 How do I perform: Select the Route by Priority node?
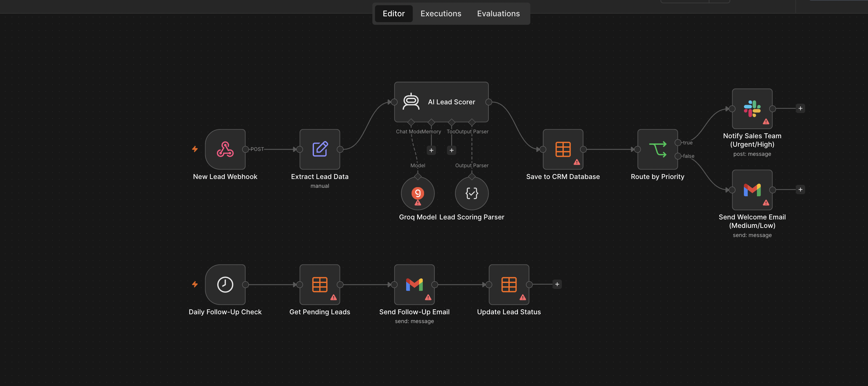(x=658, y=149)
